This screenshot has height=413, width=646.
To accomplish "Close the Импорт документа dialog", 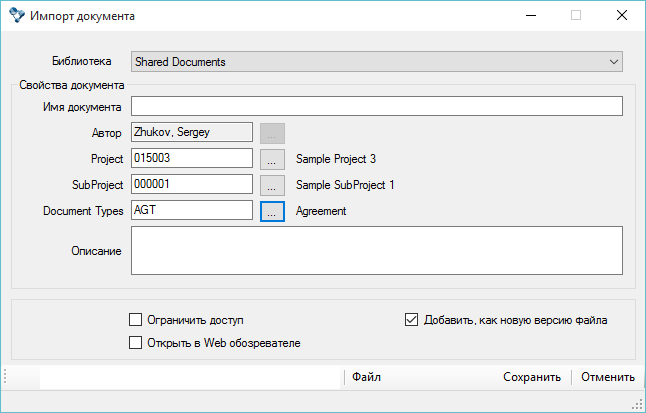I will point(621,16).
